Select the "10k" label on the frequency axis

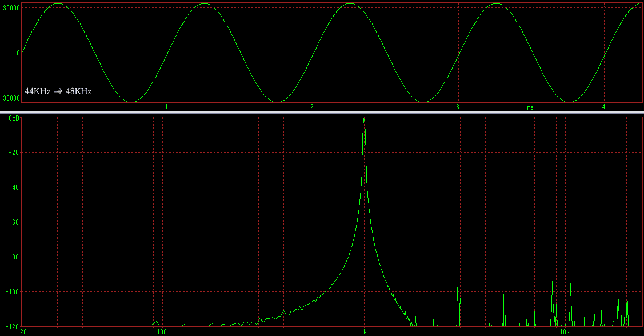565,332
